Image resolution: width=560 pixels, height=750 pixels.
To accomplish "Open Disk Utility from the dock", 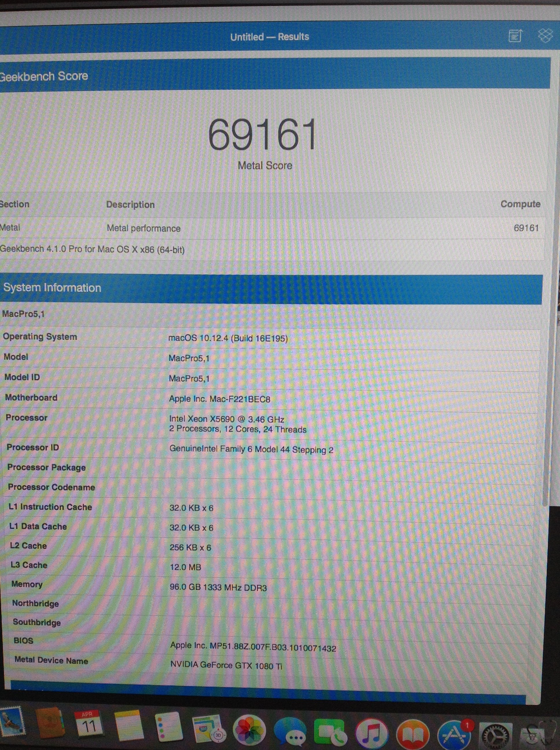I will tap(539, 736).
